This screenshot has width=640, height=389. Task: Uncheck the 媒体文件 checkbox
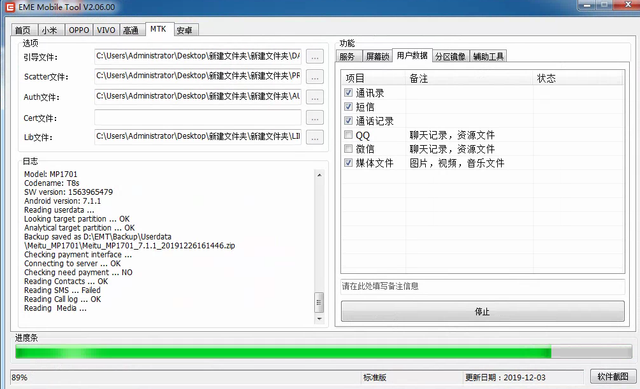tap(348, 162)
